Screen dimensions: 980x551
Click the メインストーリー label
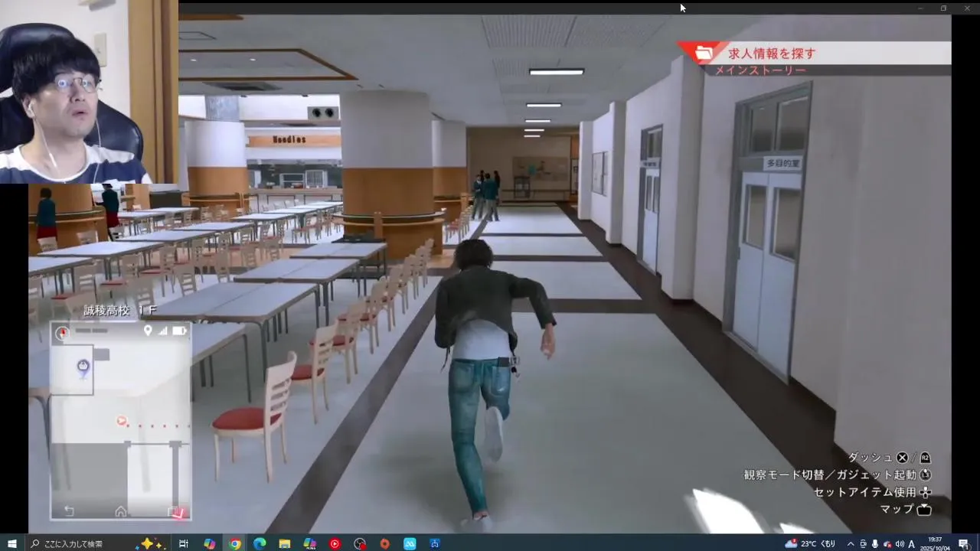point(760,70)
